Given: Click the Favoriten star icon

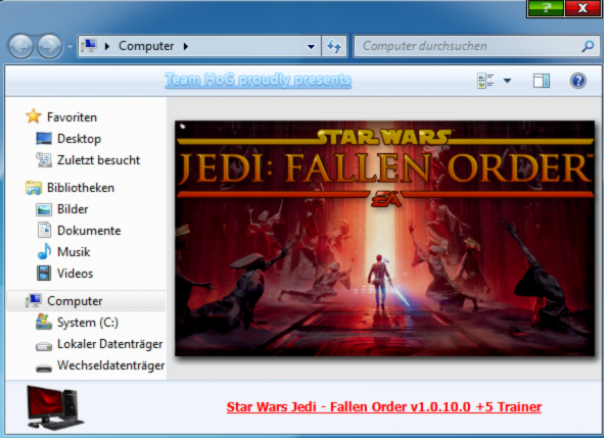Looking at the screenshot, I should (x=34, y=116).
